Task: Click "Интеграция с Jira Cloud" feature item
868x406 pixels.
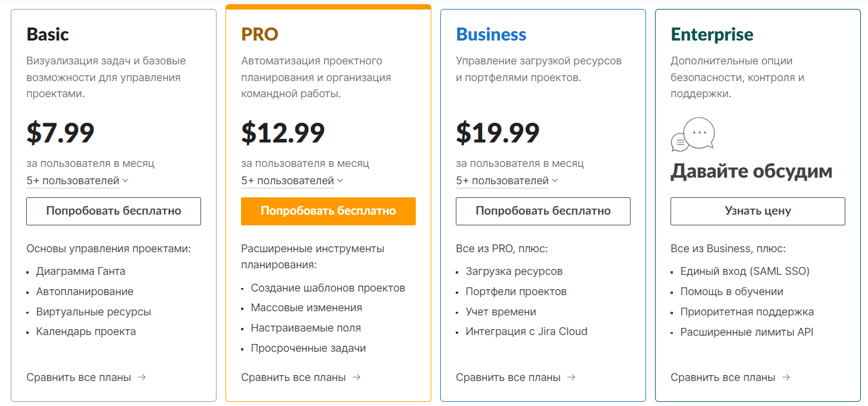Action: [526, 331]
